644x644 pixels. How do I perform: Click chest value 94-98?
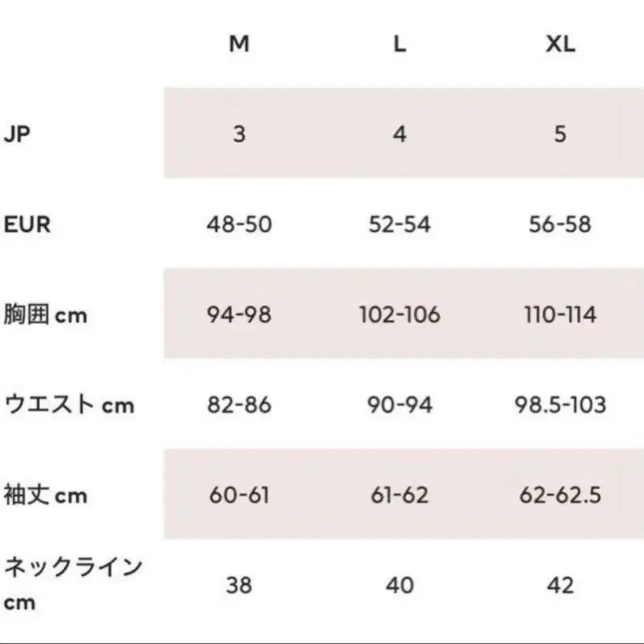tap(239, 315)
